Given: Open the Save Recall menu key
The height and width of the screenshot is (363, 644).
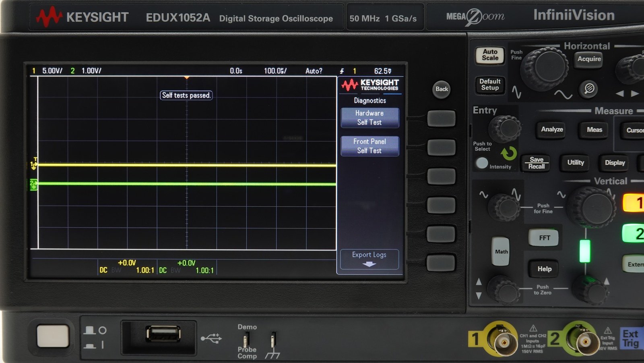Looking at the screenshot, I should pyautogui.click(x=536, y=163).
